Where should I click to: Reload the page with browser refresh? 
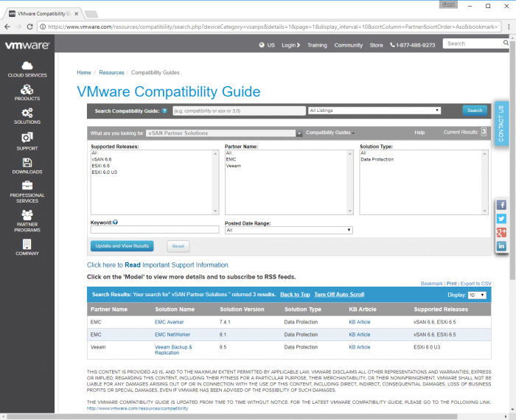click(x=30, y=27)
